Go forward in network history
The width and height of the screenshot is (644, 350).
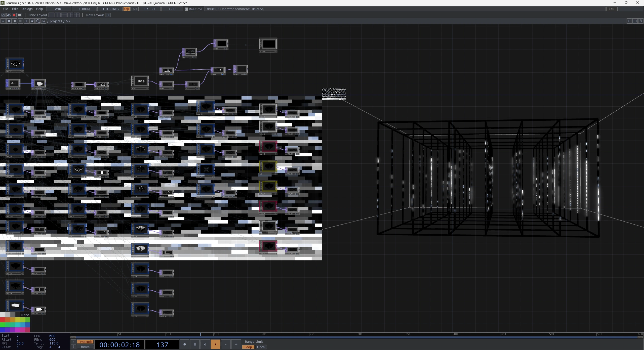20,21
